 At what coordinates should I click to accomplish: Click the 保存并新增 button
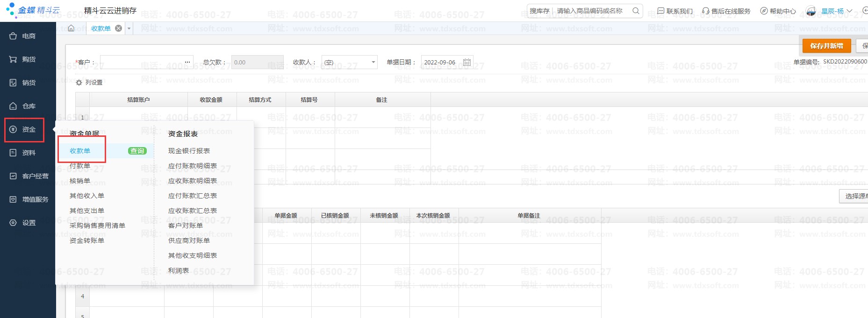(x=826, y=46)
